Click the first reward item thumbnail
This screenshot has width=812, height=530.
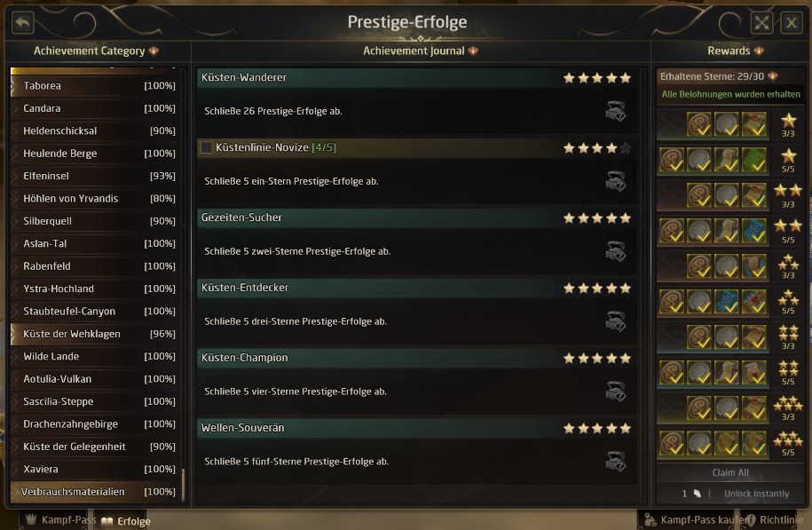pyautogui.click(x=700, y=123)
